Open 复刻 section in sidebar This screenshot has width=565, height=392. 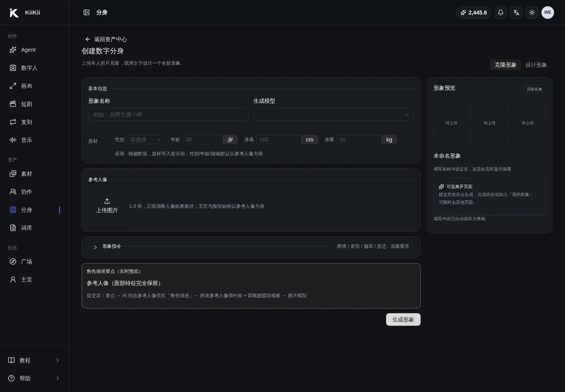(x=35, y=122)
